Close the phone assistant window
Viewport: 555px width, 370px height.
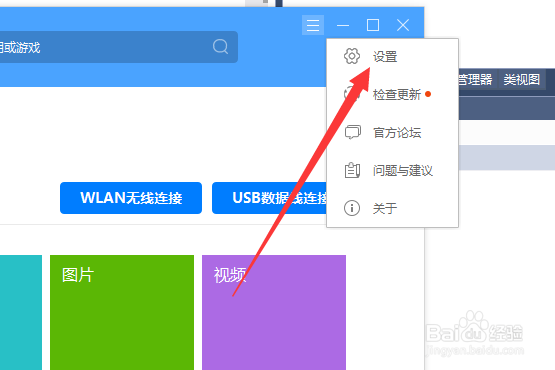403,25
